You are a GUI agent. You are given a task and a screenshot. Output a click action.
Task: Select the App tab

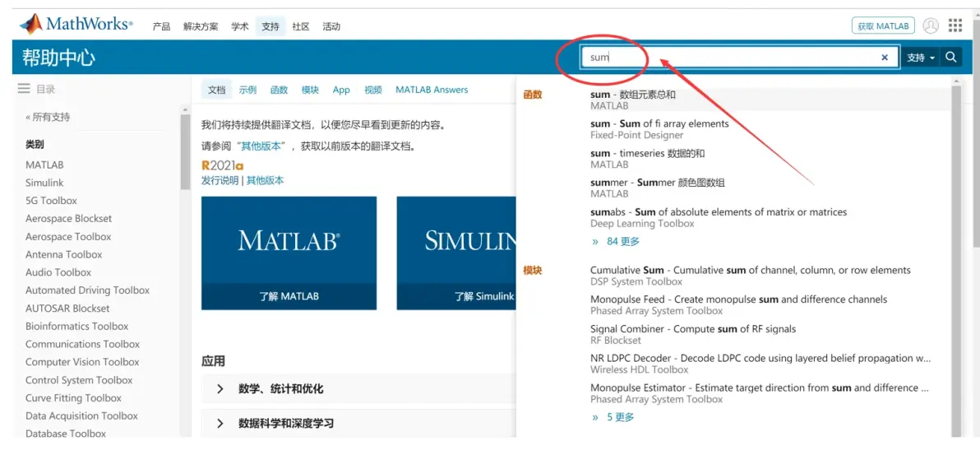(341, 90)
